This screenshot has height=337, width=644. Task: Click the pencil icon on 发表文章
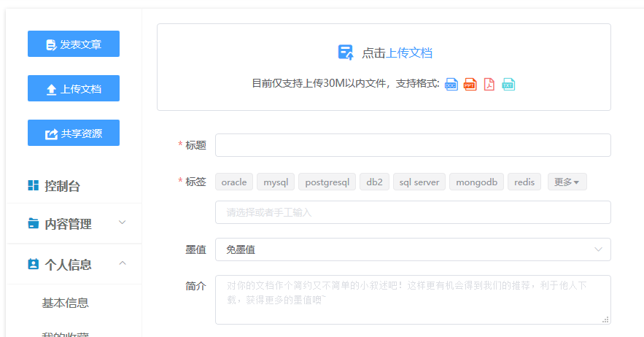[51, 44]
